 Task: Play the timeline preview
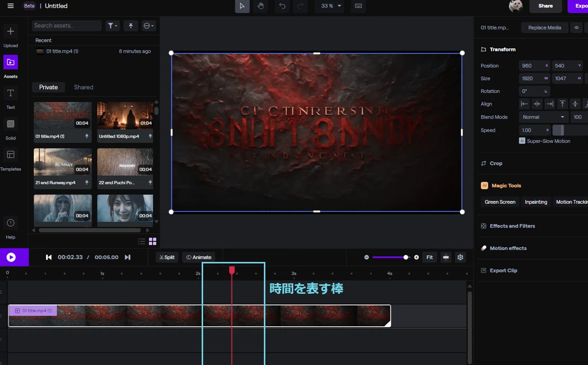[x=11, y=257]
